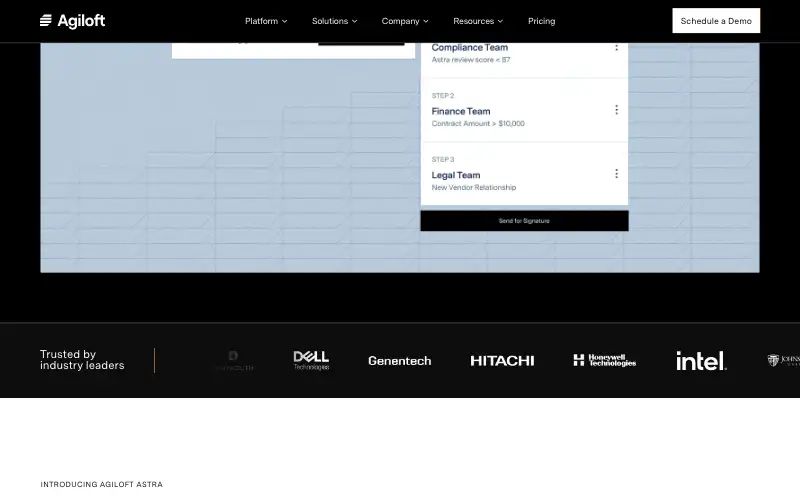800x500 pixels.
Task: Click the Send for Signature button
Action: 524,221
